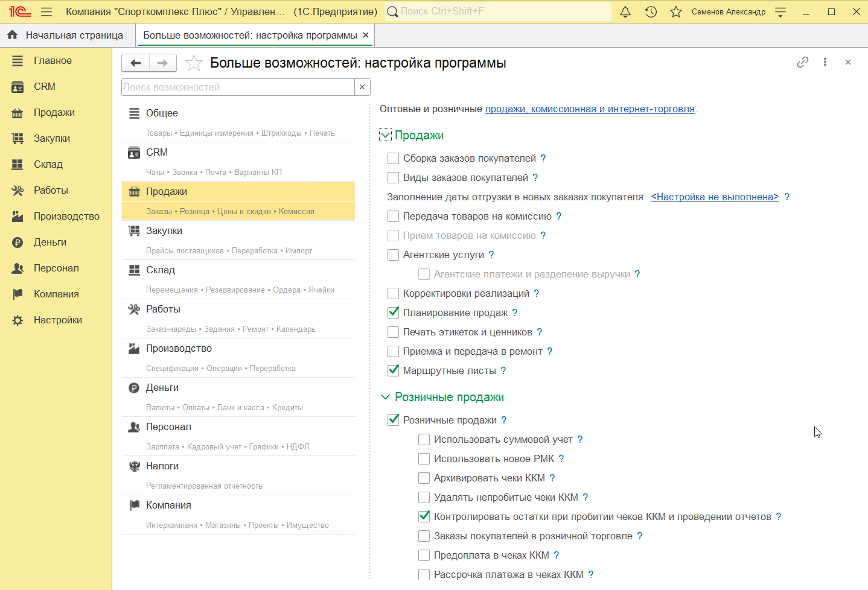Click user name Семенов Александр
Screen dimensions: 868x590
728,12
